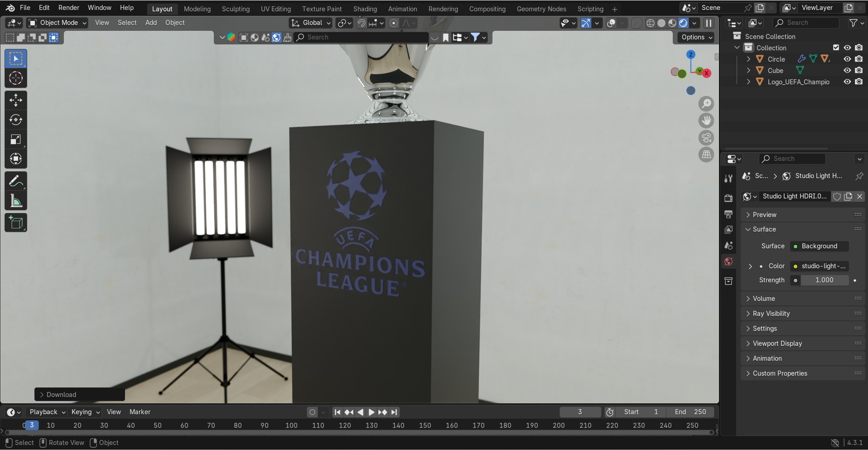Disable Cube in renders via camera icon

[858, 70]
